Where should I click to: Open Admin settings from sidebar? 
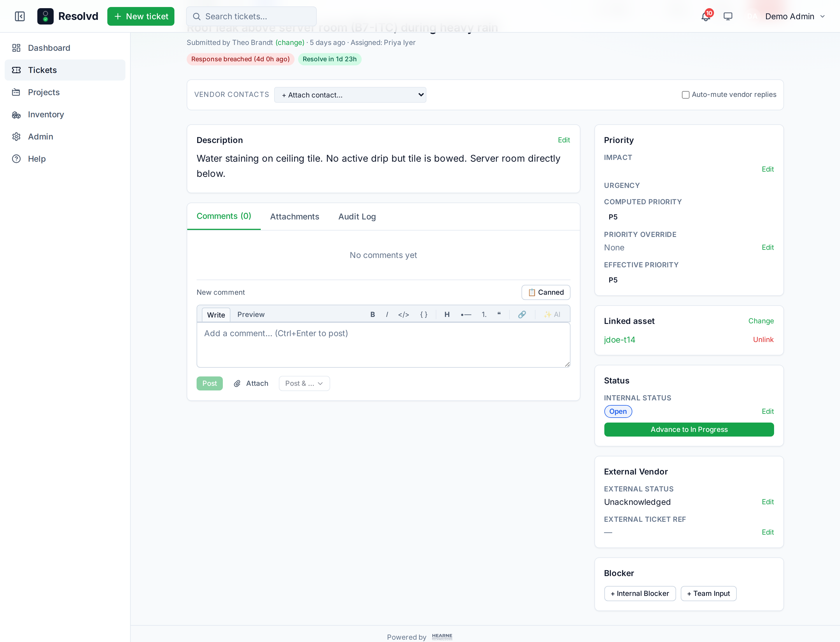coord(65,137)
